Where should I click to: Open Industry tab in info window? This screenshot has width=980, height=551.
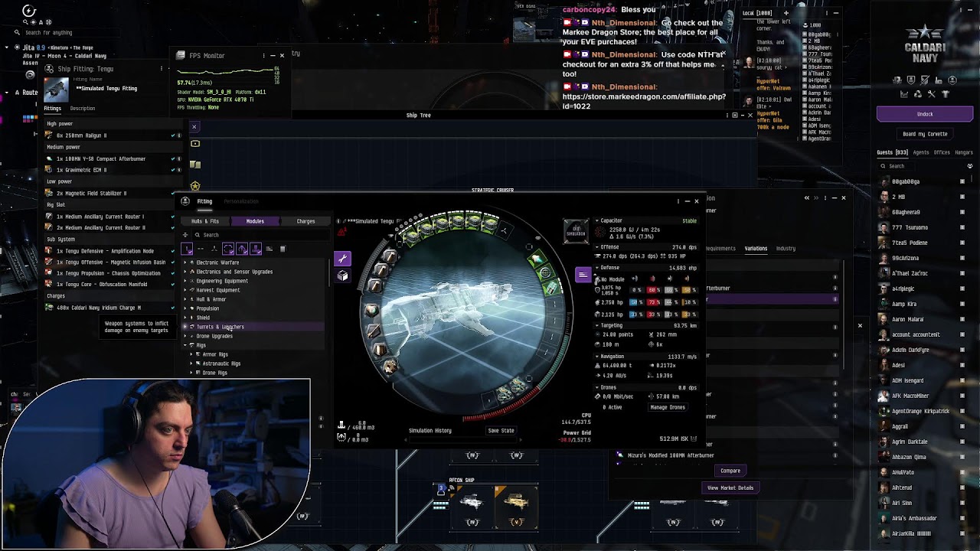(786, 248)
